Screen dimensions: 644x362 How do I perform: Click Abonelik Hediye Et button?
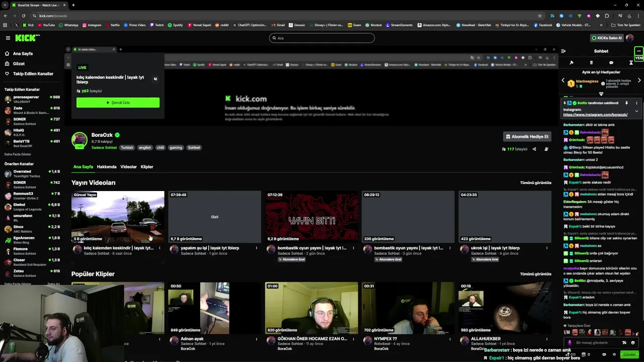click(527, 137)
